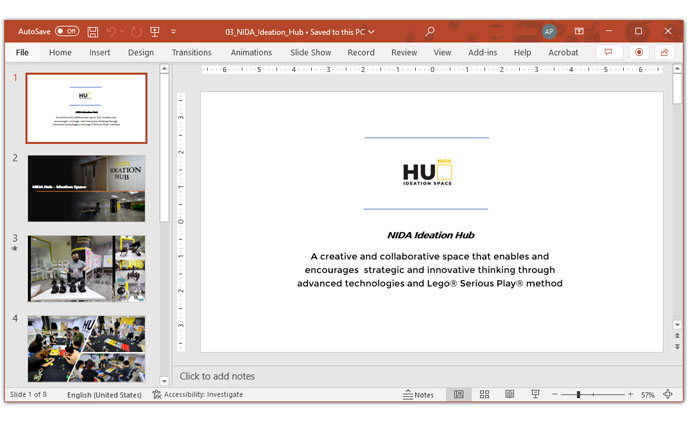Click the zoom slider handle

[578, 395]
